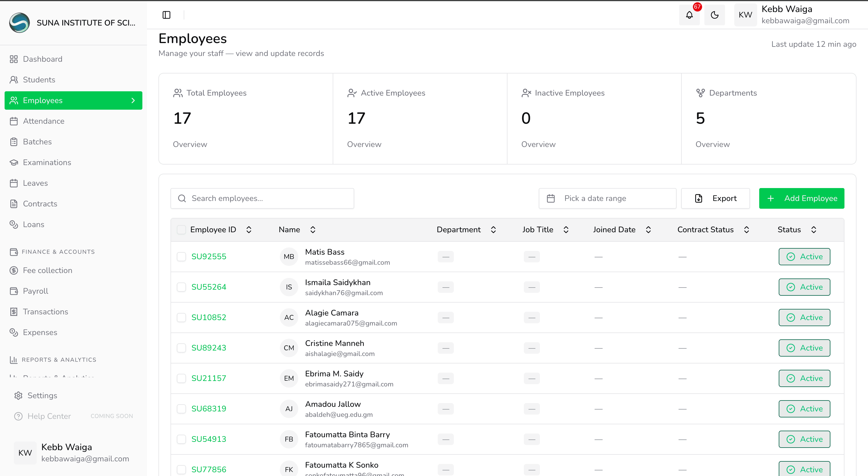Click the Dashboard grid icon in the sidebar
This screenshot has height=476, width=868.
tap(13, 59)
